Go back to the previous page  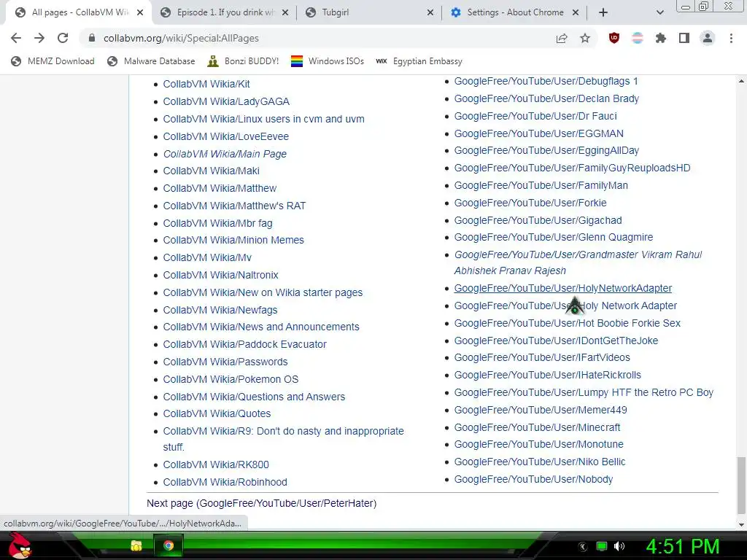click(x=16, y=38)
